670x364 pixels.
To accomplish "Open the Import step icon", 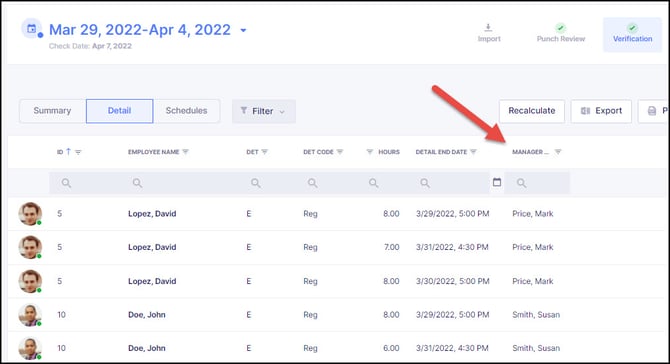I will pyautogui.click(x=488, y=28).
